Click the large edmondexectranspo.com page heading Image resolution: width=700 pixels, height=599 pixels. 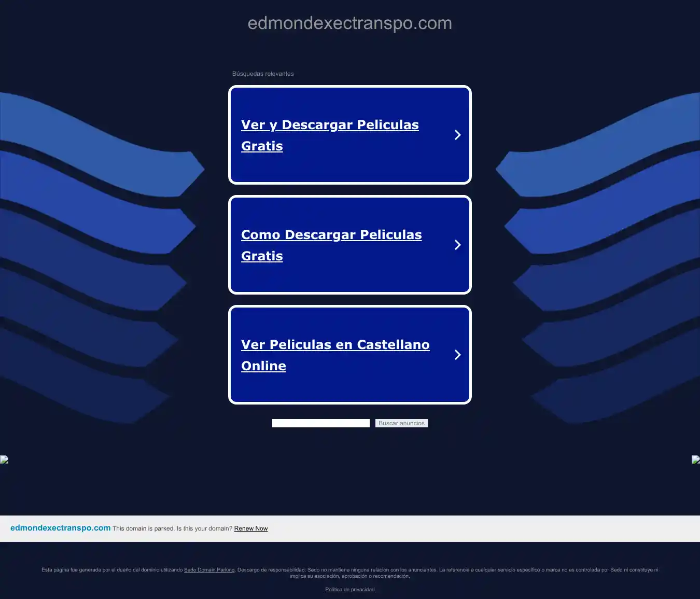tap(349, 23)
